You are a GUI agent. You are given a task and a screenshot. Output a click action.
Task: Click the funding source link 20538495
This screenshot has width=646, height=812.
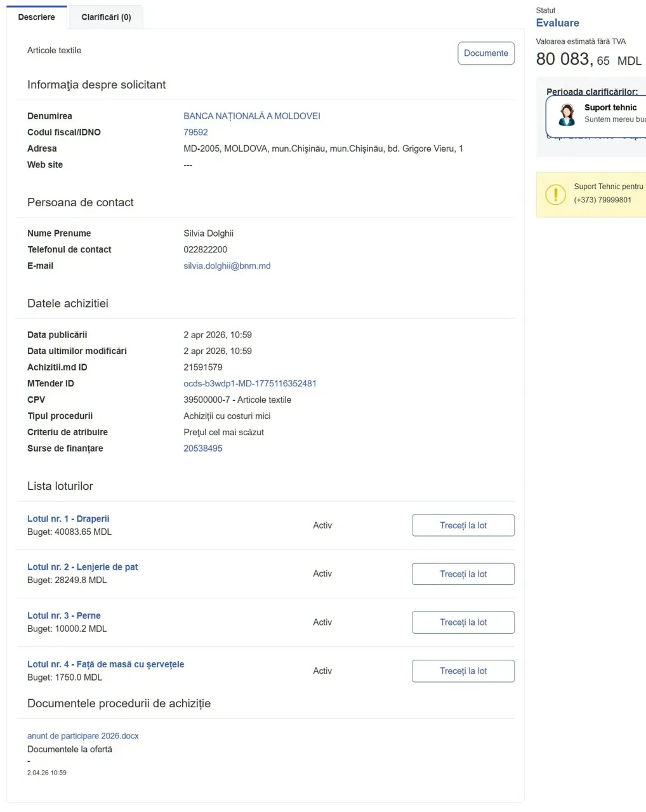tap(203, 449)
